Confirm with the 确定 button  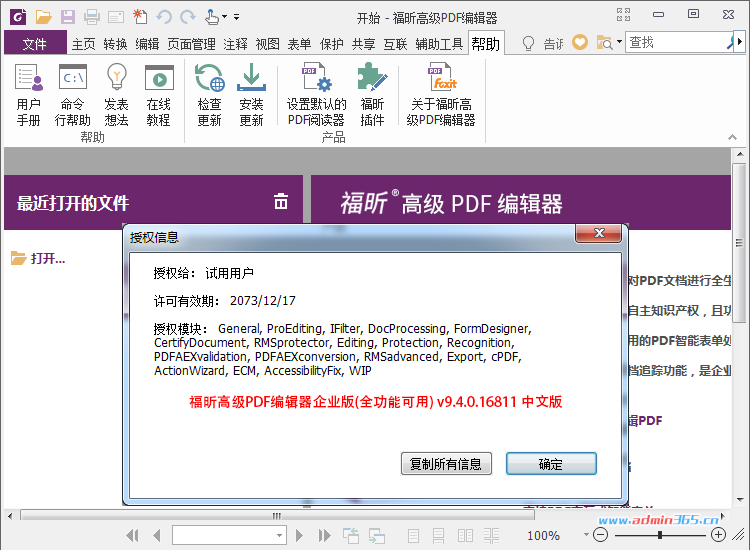(x=551, y=463)
